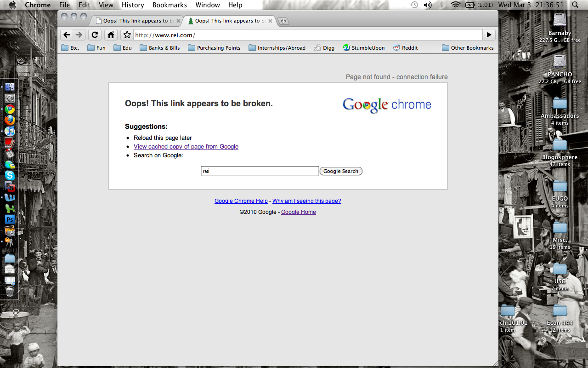Screen dimensions: 588x368
Task: Open the home page button
Action: click(111, 35)
